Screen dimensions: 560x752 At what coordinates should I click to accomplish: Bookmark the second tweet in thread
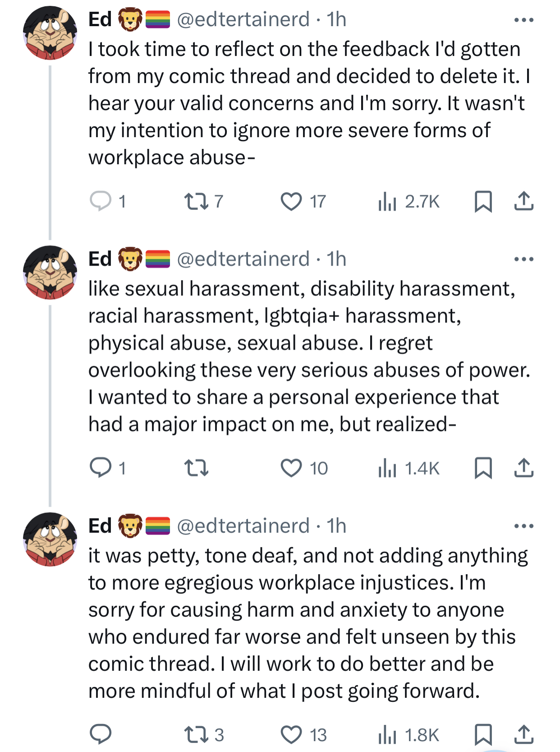click(x=483, y=468)
